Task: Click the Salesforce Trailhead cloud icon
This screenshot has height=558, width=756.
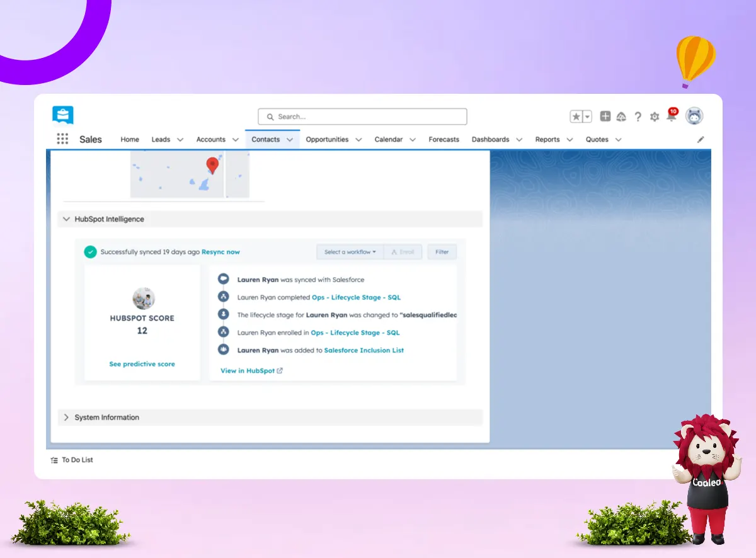Action: pos(621,117)
